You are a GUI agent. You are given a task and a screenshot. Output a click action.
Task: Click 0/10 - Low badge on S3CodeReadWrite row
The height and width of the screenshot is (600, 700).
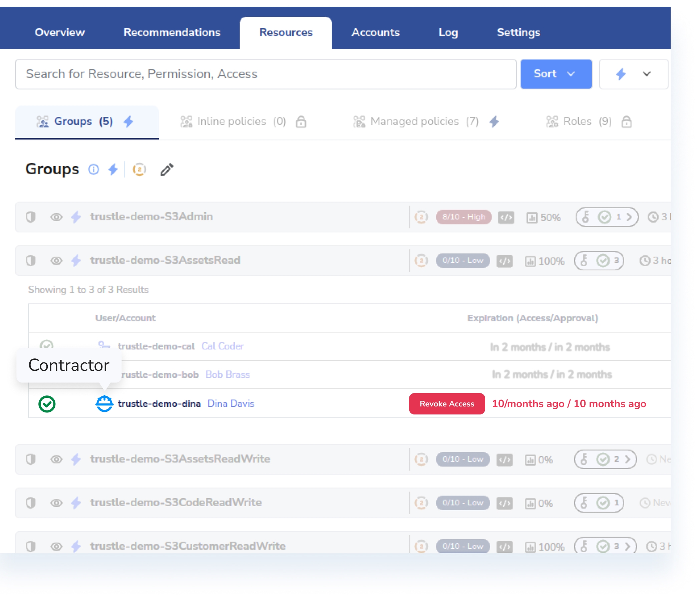pyautogui.click(x=463, y=503)
